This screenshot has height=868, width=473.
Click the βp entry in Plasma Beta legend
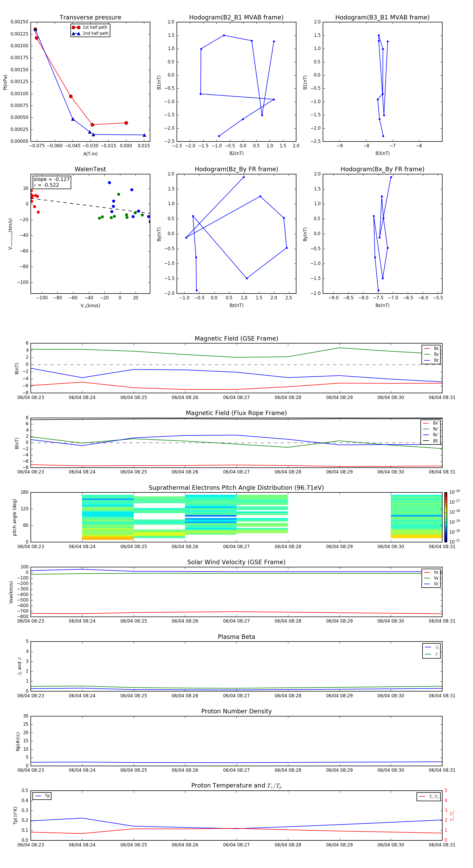point(431,647)
